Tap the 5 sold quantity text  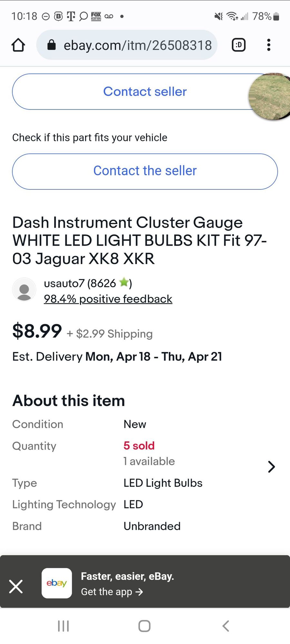pyautogui.click(x=139, y=446)
